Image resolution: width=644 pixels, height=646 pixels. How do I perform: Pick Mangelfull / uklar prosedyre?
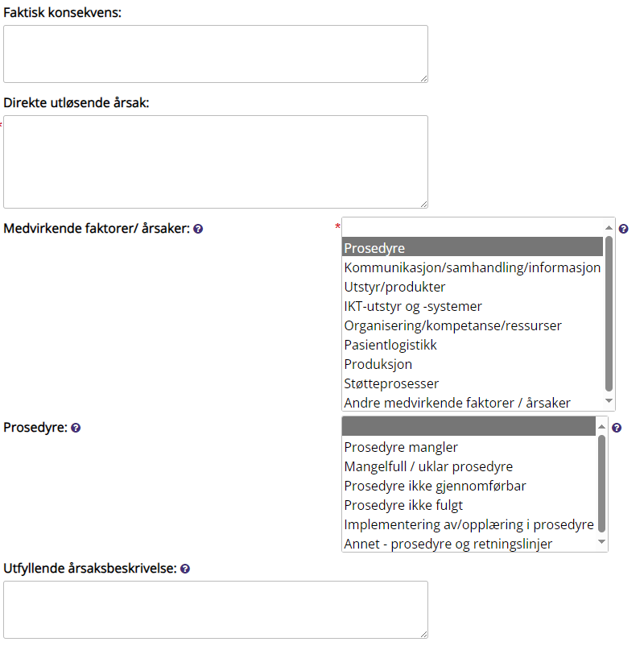click(x=428, y=466)
